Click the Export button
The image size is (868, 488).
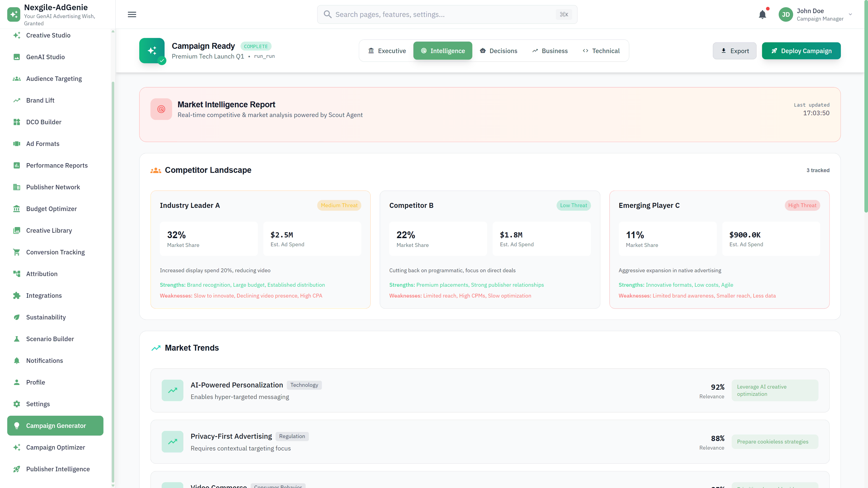(735, 51)
